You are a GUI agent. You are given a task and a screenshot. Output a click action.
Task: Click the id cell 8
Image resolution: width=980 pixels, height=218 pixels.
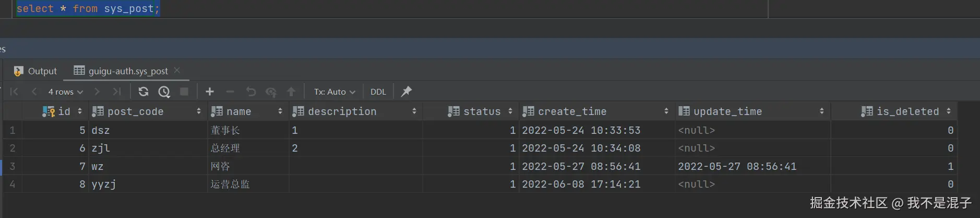click(x=55, y=184)
